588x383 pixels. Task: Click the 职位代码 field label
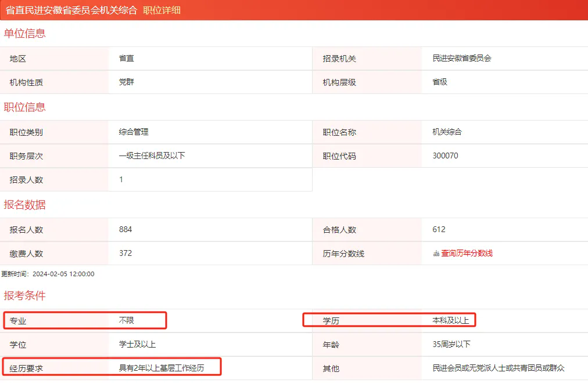[339, 156]
